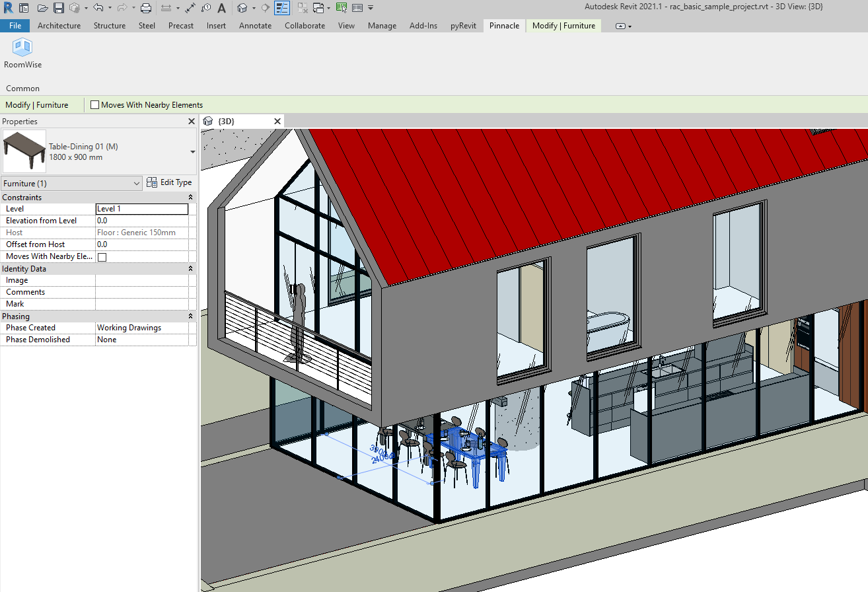This screenshot has width=868, height=592.
Task: Open the 3D View dropdown arrow
Action: (254, 9)
